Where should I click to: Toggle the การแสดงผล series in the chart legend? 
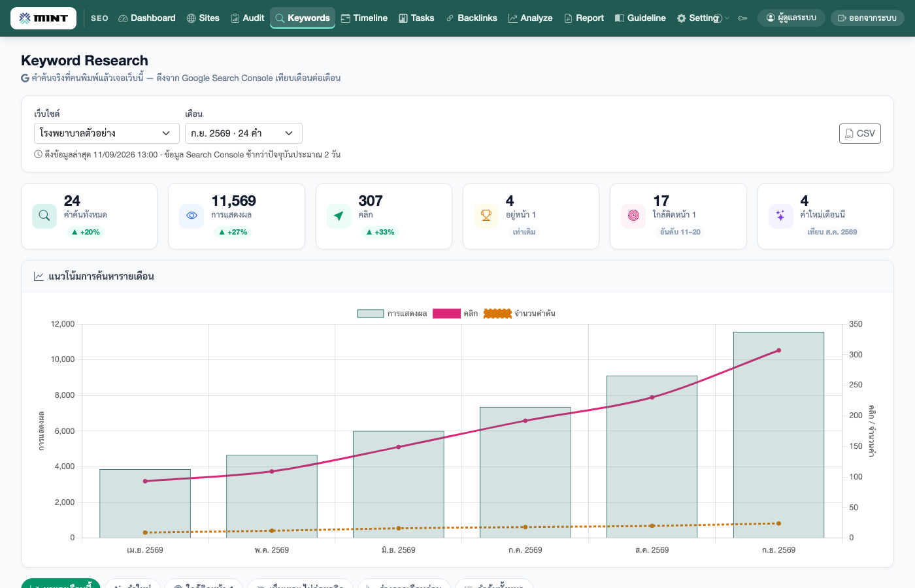pyautogui.click(x=391, y=314)
